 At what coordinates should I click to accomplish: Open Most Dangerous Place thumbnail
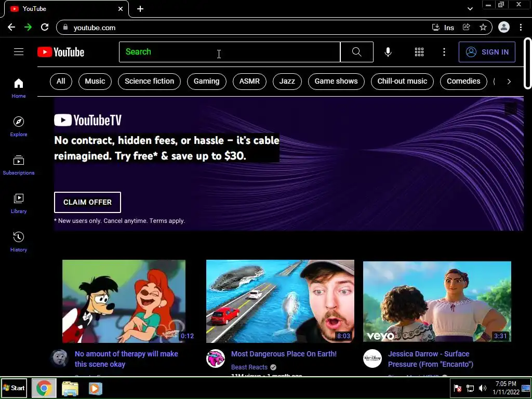(280, 301)
